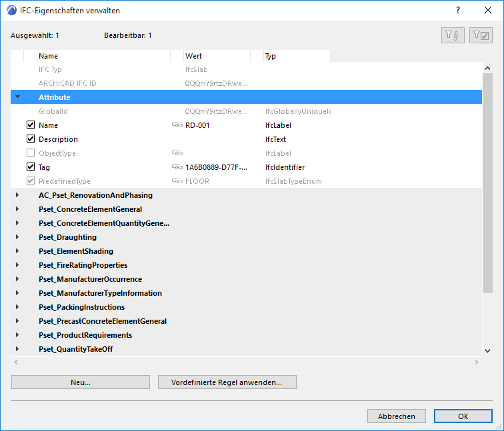Viewport: 504px width, 431px height.
Task: Expand Pset_FireRatingProperties group
Action: [17, 265]
